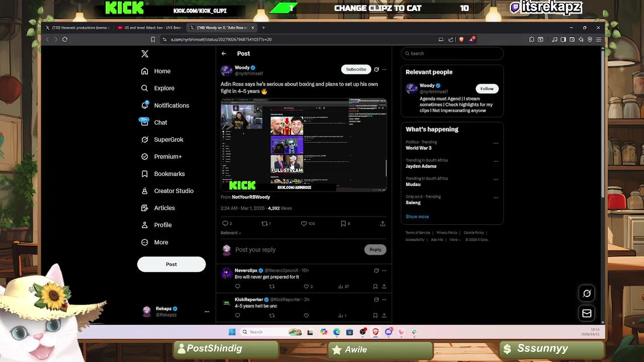Open Articles in the sidebar
Viewport: 644px width, 362px height.
[158, 208]
